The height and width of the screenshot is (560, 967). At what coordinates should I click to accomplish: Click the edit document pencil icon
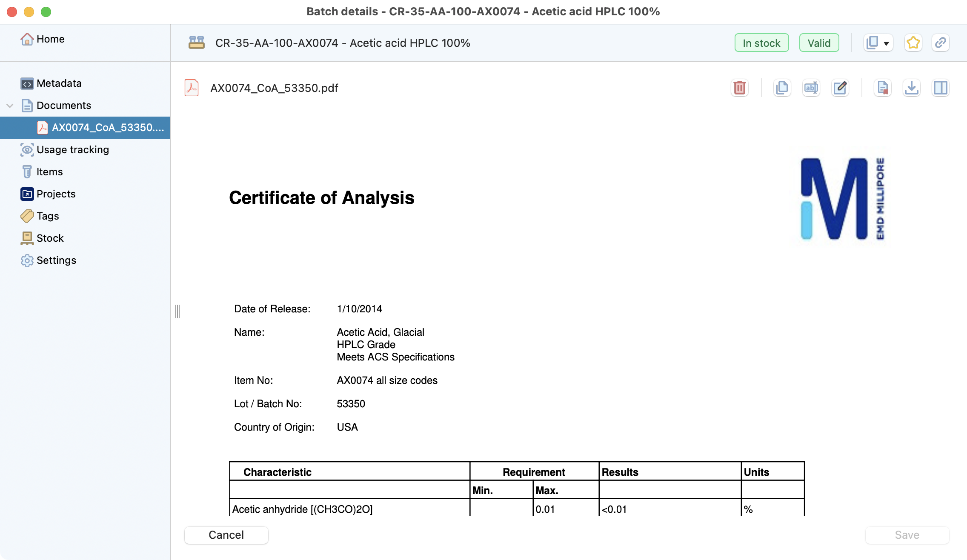pyautogui.click(x=840, y=88)
